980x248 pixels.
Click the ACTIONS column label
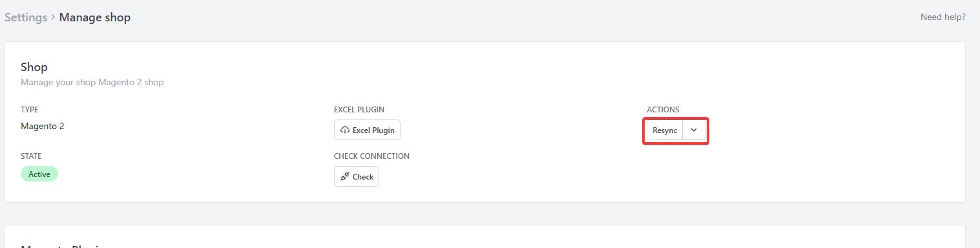(663, 110)
